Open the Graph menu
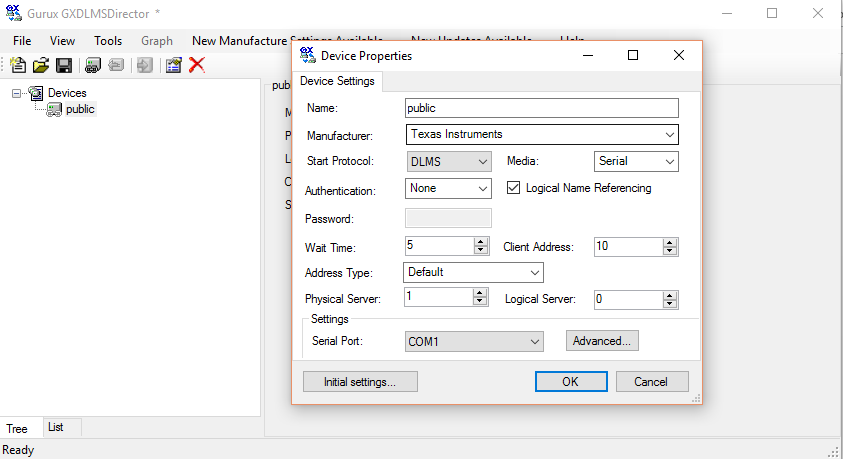The image size is (843, 459). coord(157,41)
